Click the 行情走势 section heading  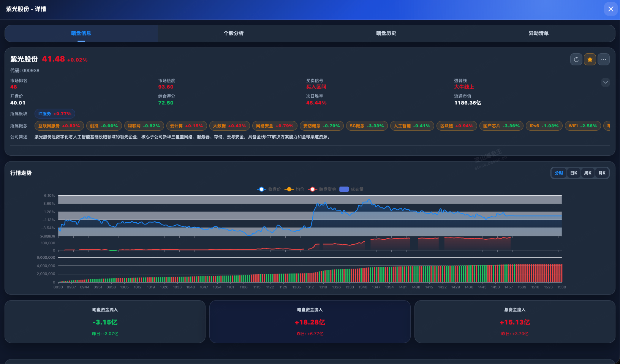[21, 173]
